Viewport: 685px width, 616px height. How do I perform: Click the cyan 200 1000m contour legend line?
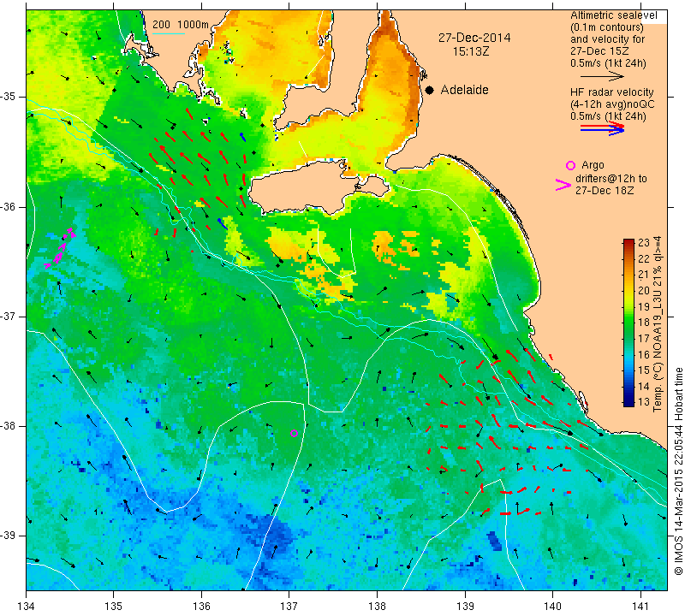click(169, 33)
